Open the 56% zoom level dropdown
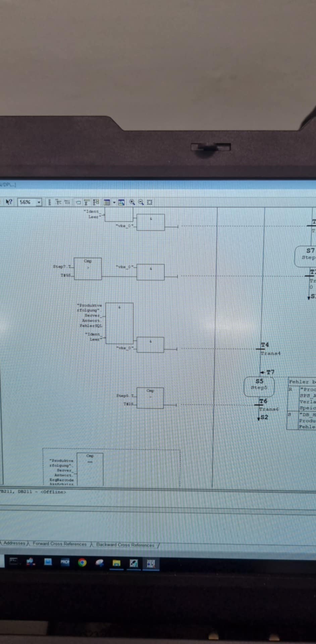Screen dimensions: 316x644 pyautogui.click(x=39, y=202)
